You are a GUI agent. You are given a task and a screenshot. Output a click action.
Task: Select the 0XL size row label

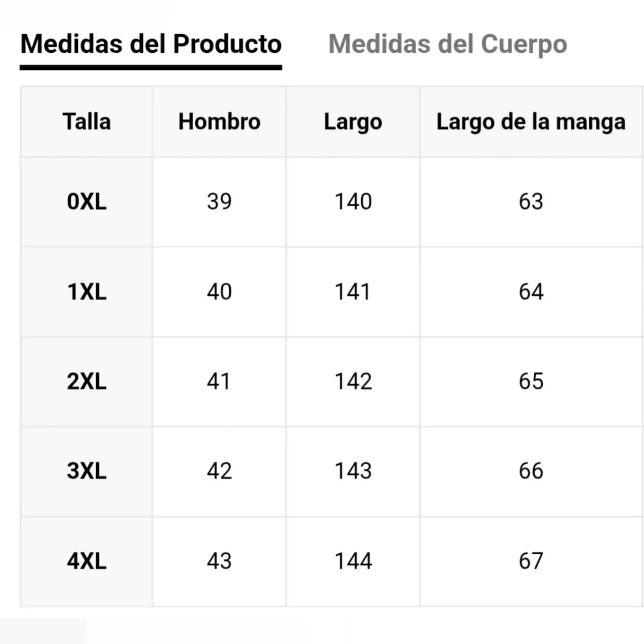[x=87, y=202]
